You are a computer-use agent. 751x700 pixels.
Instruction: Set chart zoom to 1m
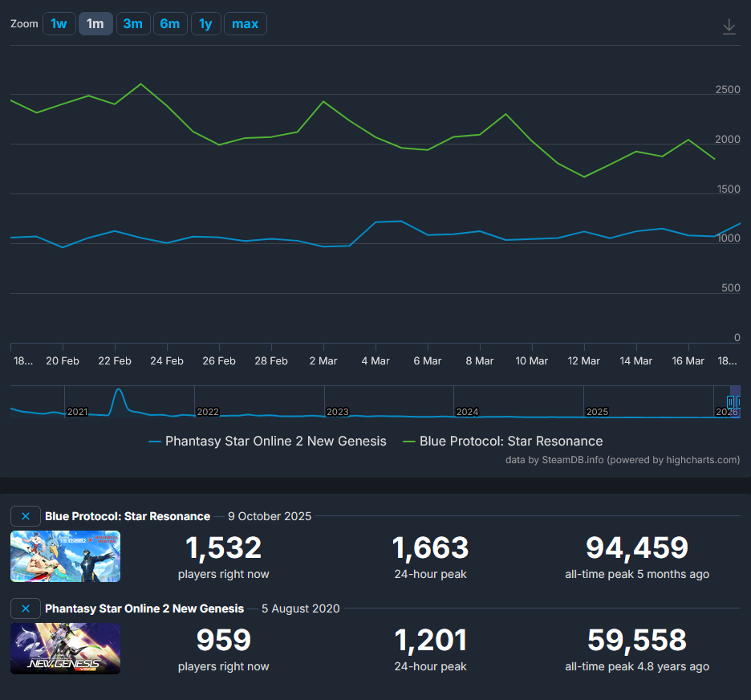click(x=95, y=23)
